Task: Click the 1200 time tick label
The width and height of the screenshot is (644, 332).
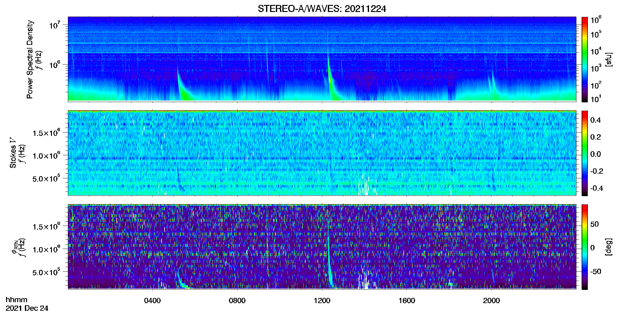Action: tap(322, 300)
